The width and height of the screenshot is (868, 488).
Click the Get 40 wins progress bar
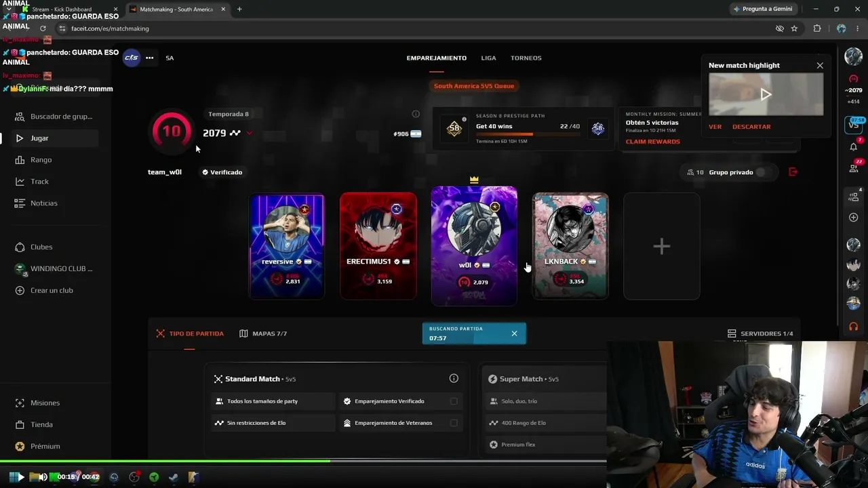coord(528,134)
